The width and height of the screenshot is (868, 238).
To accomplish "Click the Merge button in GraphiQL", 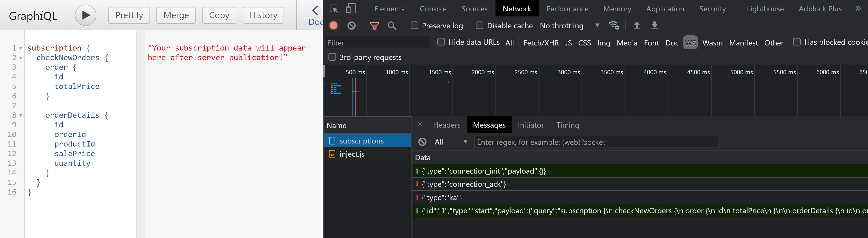I will point(176,15).
